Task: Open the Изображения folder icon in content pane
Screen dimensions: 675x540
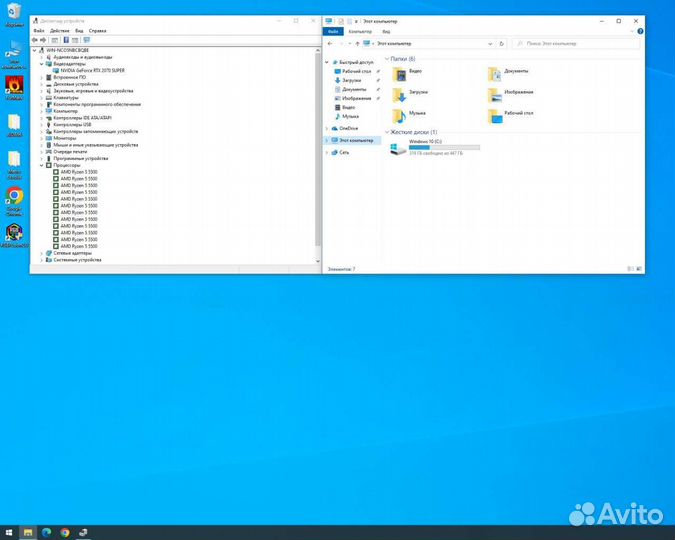Action: (495, 95)
